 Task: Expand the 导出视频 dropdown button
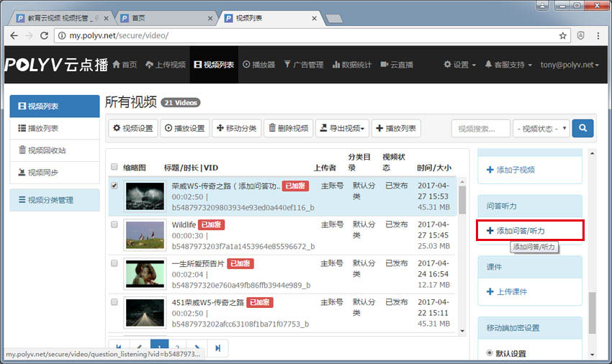342,129
